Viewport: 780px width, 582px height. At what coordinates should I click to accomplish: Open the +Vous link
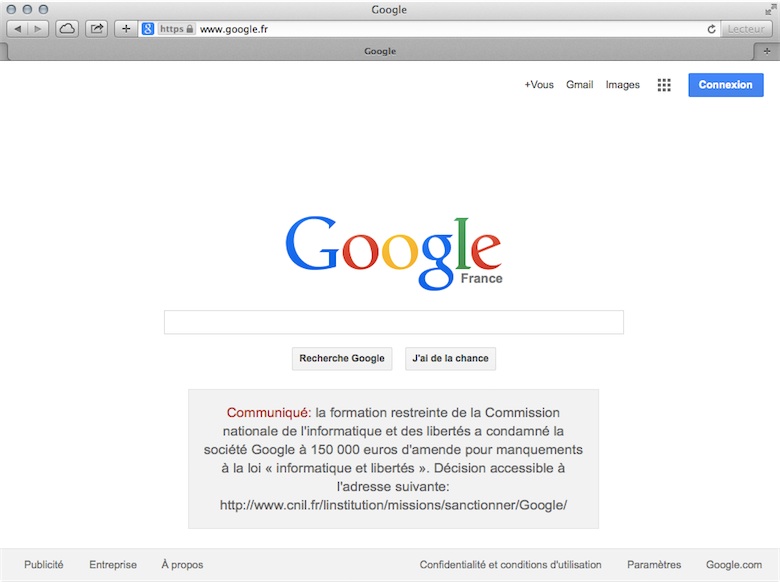tap(539, 85)
